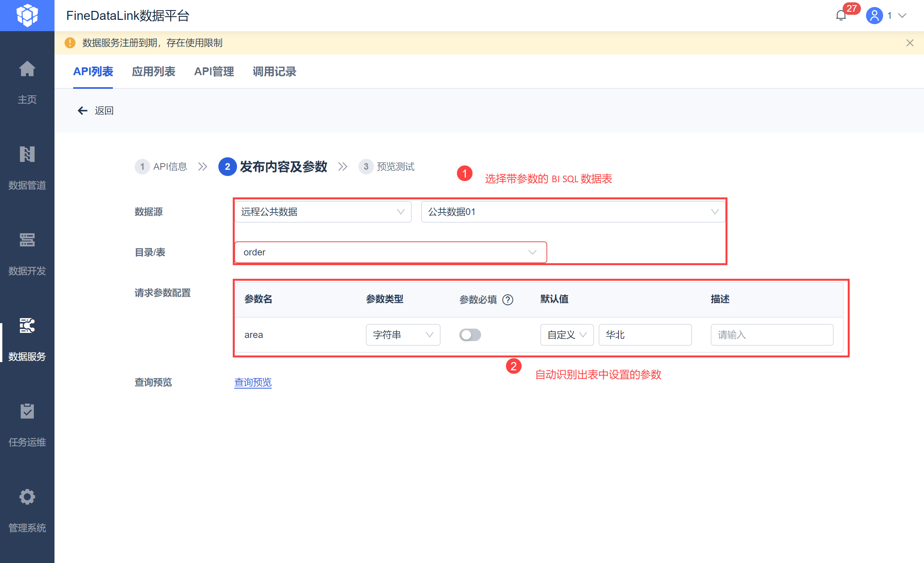This screenshot has width=924, height=563.
Task: Open the 公共数据01 dropdown
Action: [x=573, y=212]
